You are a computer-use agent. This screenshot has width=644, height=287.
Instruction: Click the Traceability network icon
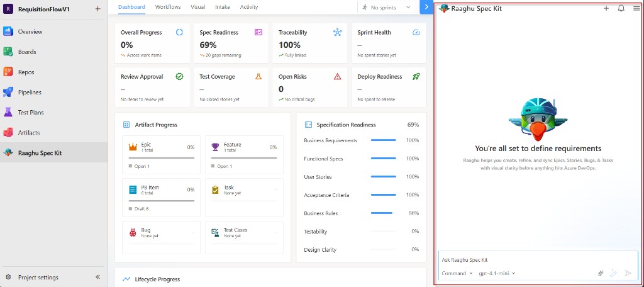[338, 33]
